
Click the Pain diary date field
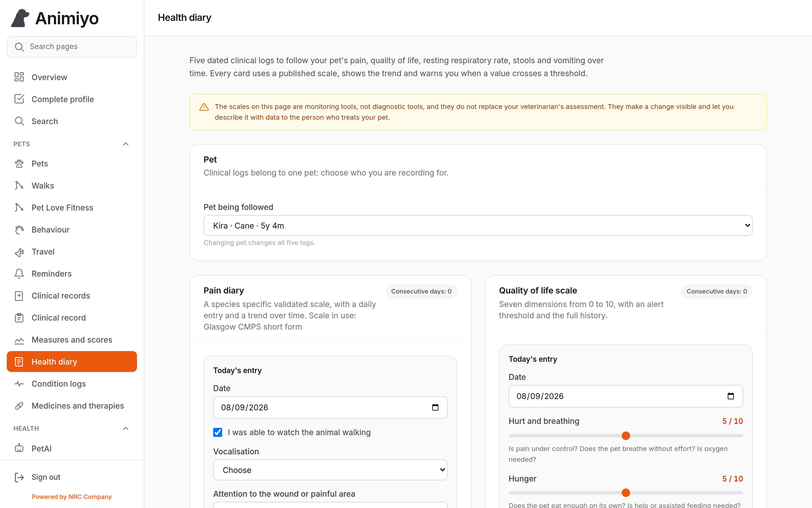tap(330, 408)
